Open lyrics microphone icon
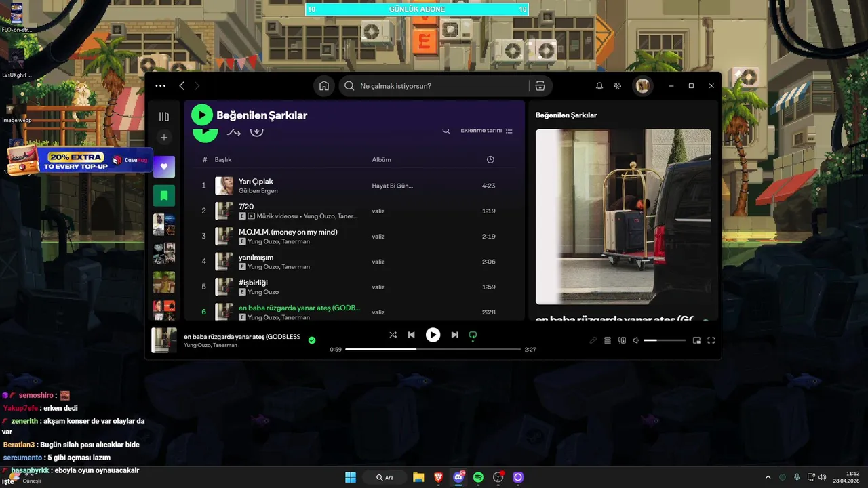 click(x=593, y=340)
